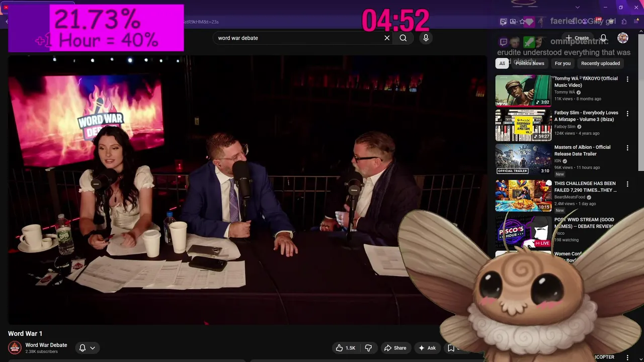This screenshot has height=362, width=644.
Task: Dislike the video with the thumbs down button
Action: pyautogui.click(x=368, y=348)
